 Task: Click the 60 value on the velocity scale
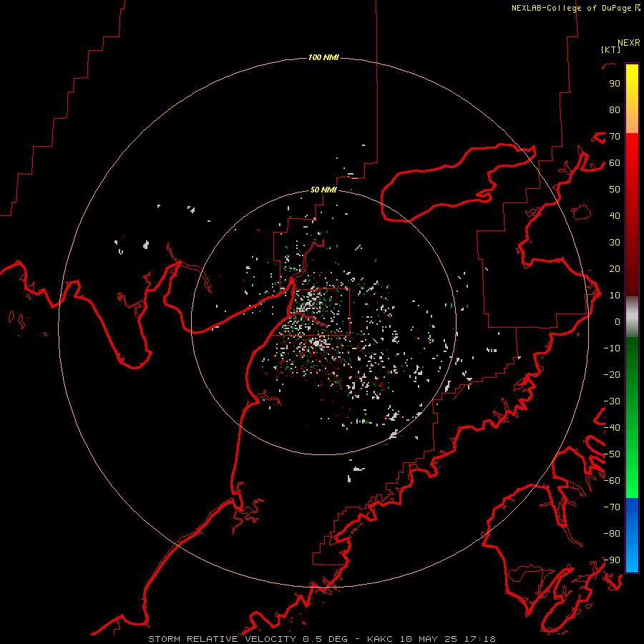(615, 163)
